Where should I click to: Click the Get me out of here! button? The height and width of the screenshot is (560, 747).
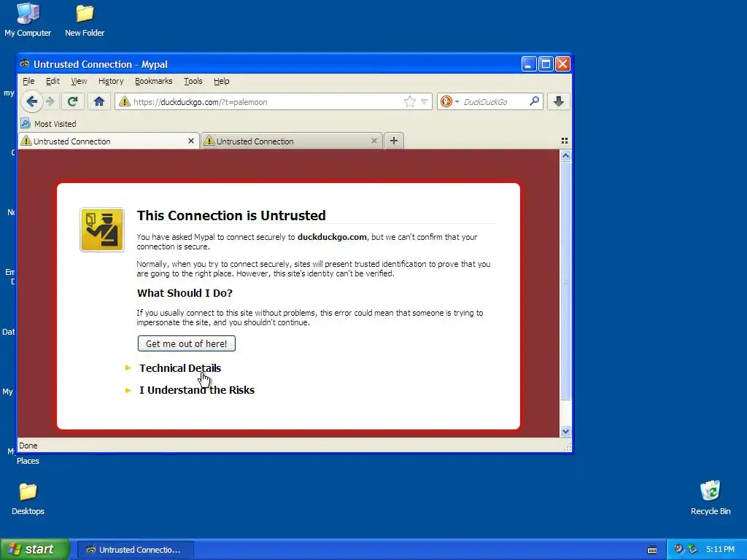(186, 344)
